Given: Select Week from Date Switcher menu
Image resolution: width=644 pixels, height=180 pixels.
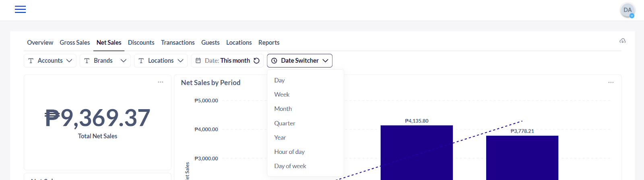Looking at the screenshot, I should click(282, 94).
